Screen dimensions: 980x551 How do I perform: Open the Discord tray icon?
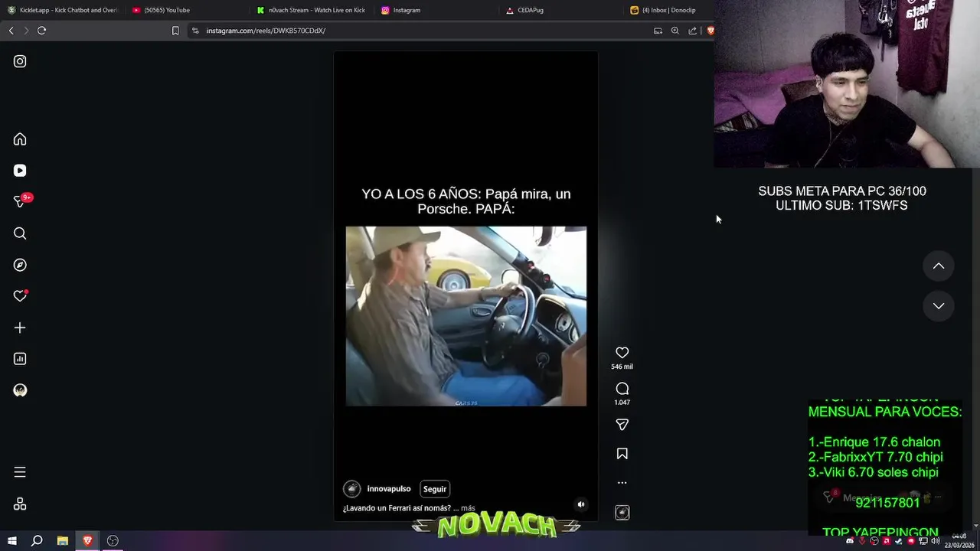pyautogui.click(x=850, y=541)
